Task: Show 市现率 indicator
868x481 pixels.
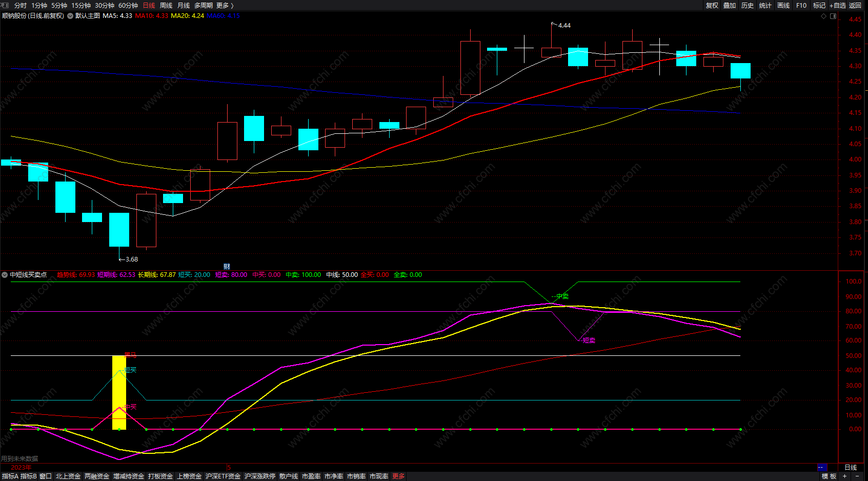Action: [x=379, y=476]
